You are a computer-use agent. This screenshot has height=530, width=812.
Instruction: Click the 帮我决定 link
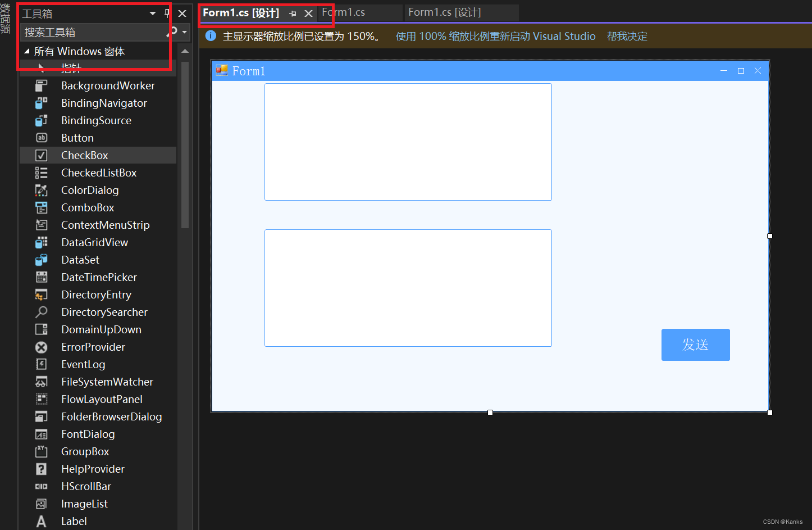[x=627, y=37]
